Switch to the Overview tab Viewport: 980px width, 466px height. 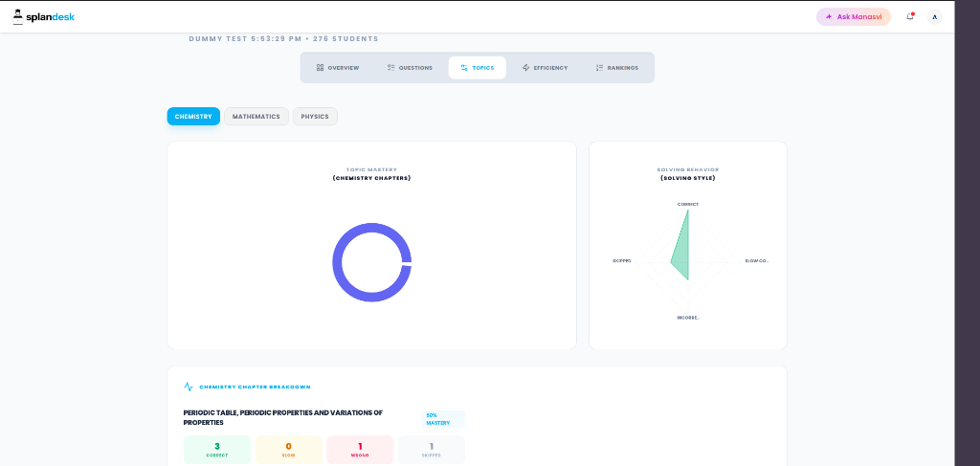(x=338, y=68)
